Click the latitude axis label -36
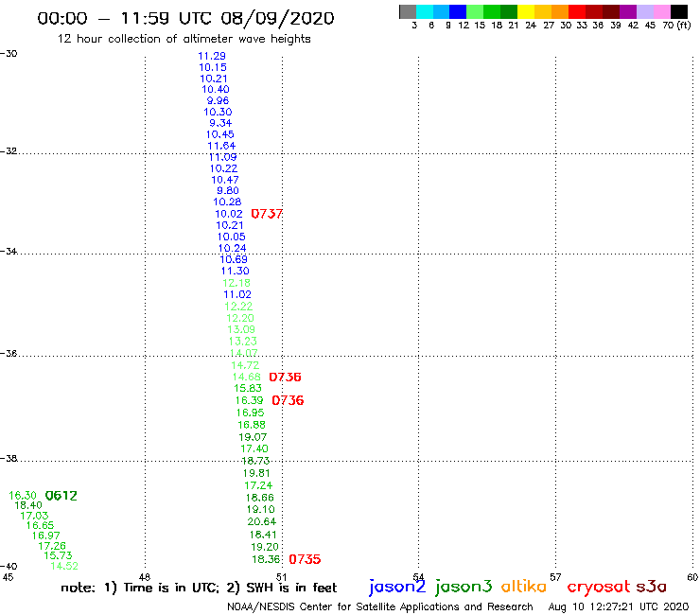This screenshot has width=700, height=615. (9, 354)
